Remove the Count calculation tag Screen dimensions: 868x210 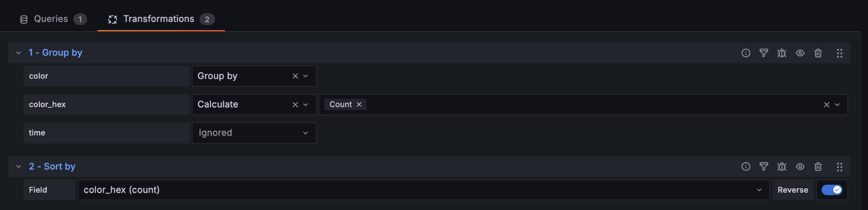(359, 105)
